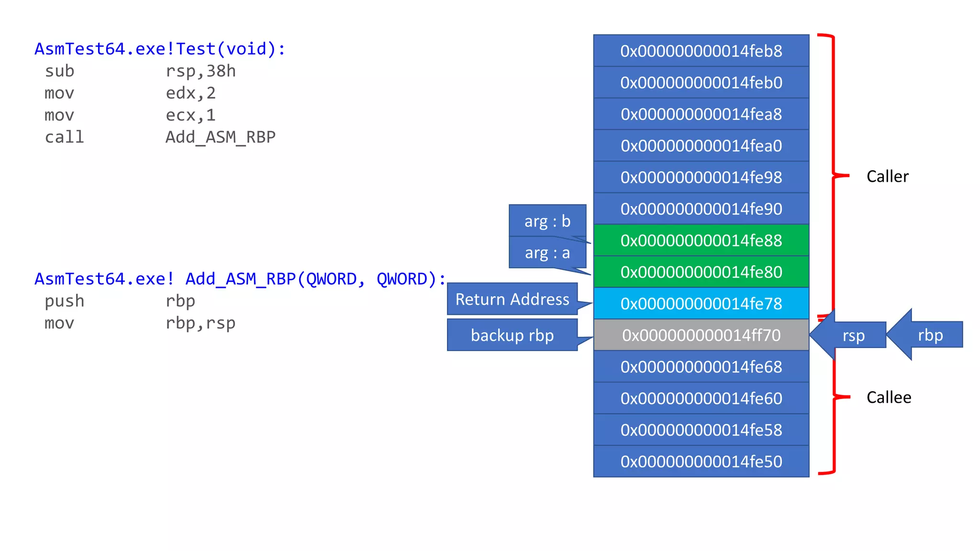Click the AsmTest64.exe!Test(void) heading
The image size is (980, 551).
tap(160, 49)
